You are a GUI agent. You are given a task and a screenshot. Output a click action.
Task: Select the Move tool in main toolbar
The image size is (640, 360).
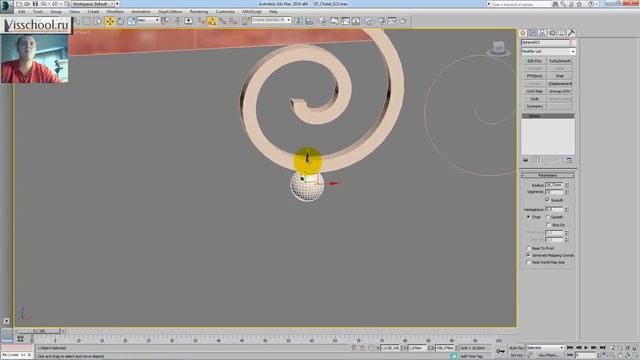(x=110, y=21)
